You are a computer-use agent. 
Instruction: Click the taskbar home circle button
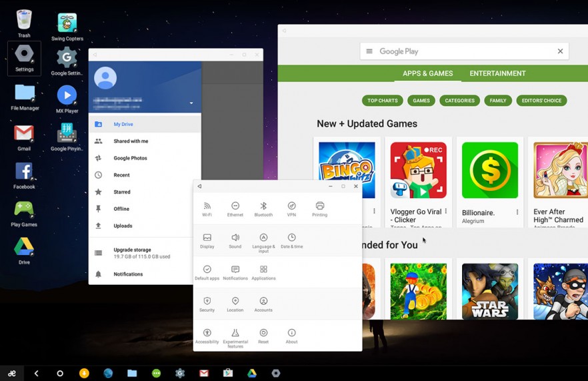(x=59, y=373)
